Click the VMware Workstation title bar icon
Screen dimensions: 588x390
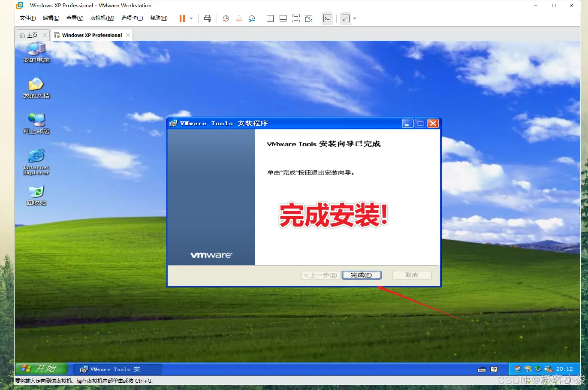(20, 6)
